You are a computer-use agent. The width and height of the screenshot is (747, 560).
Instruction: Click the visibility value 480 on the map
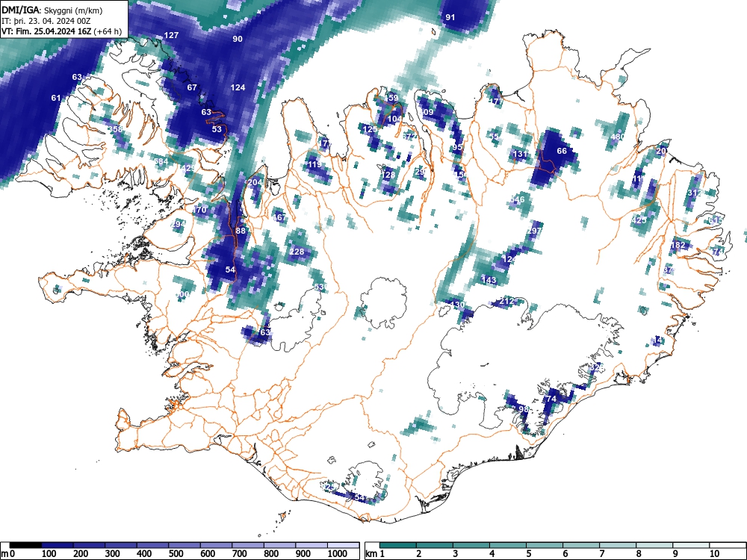(x=618, y=137)
